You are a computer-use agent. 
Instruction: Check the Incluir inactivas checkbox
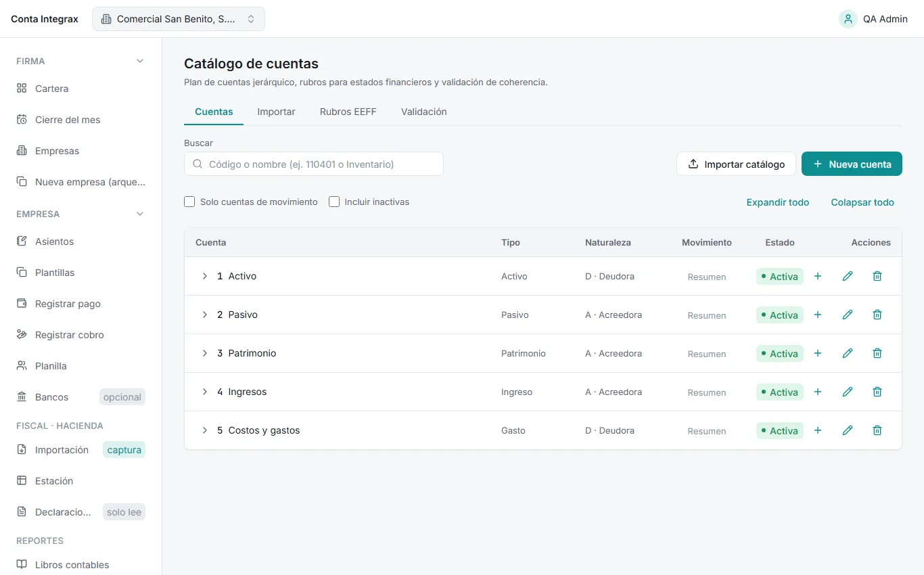coord(334,202)
